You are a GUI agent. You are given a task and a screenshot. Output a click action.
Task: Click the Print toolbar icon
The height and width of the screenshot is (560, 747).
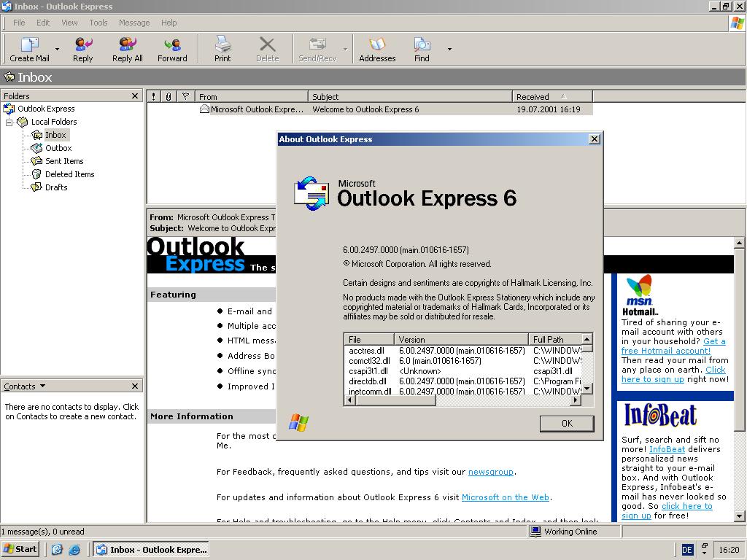click(222, 44)
